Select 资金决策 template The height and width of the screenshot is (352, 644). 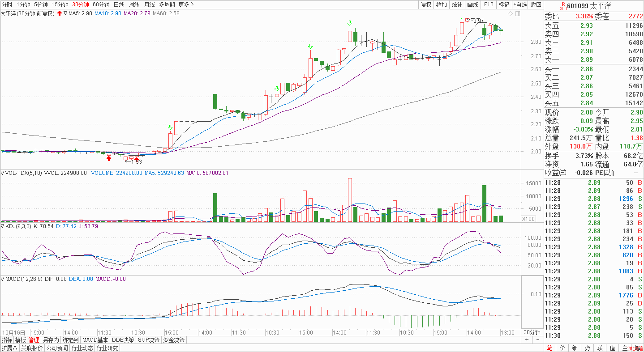point(174,340)
